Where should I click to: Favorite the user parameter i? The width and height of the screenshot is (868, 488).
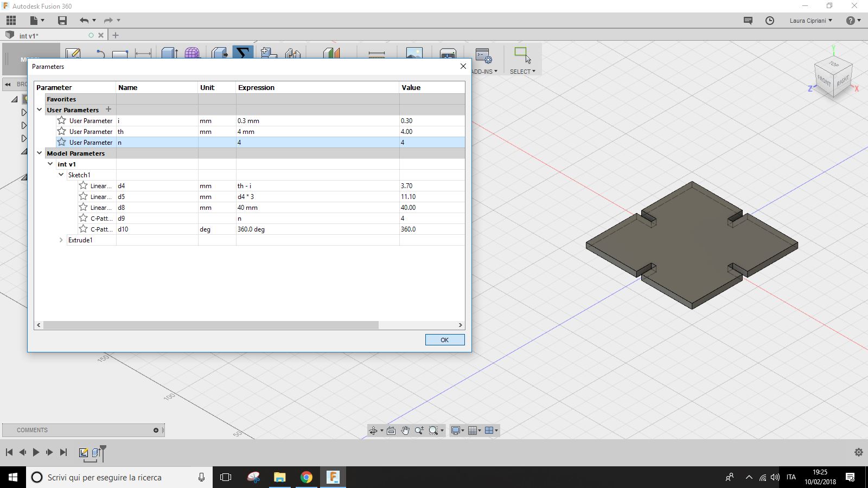62,120
